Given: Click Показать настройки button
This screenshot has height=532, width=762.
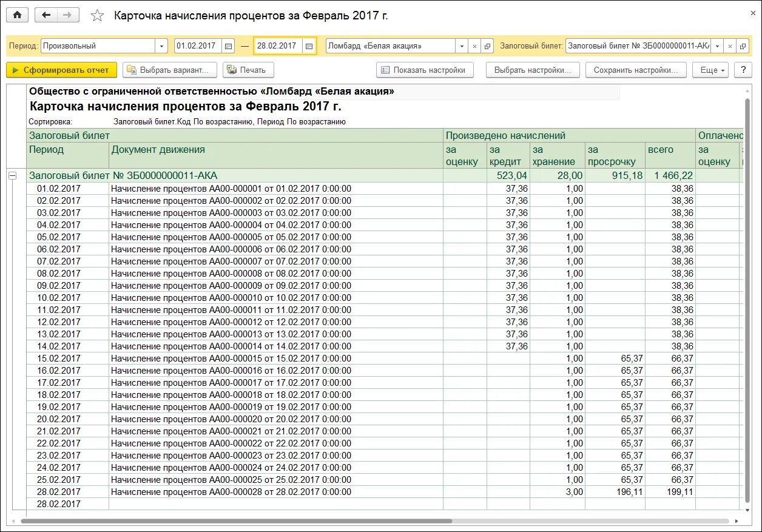Looking at the screenshot, I should (424, 70).
